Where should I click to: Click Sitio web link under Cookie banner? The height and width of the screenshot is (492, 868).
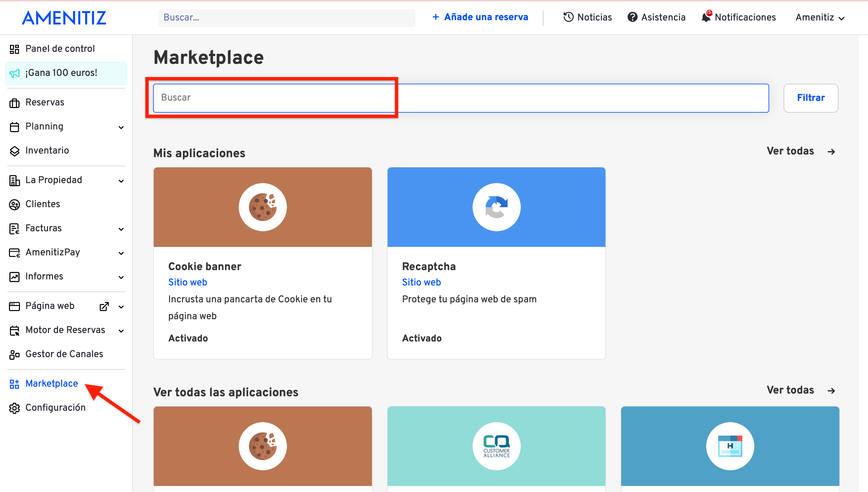click(x=188, y=282)
